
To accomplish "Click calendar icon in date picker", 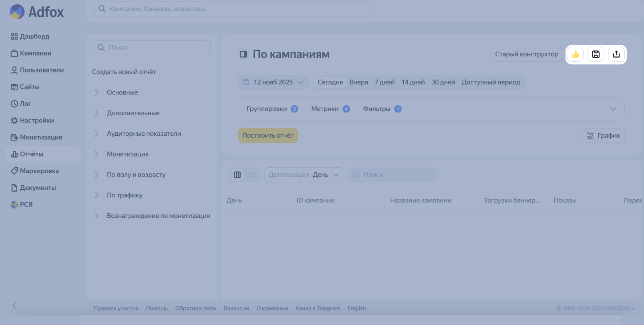I will 246,82.
